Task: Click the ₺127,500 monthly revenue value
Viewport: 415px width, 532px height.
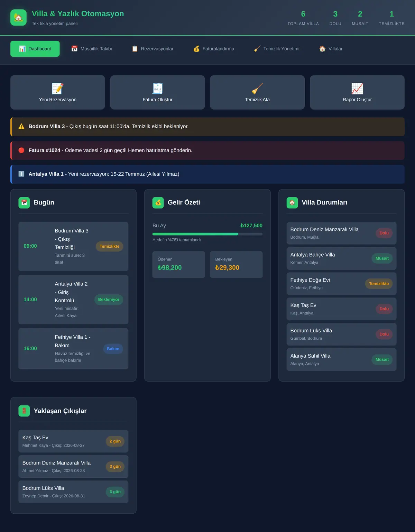Action: click(x=251, y=226)
